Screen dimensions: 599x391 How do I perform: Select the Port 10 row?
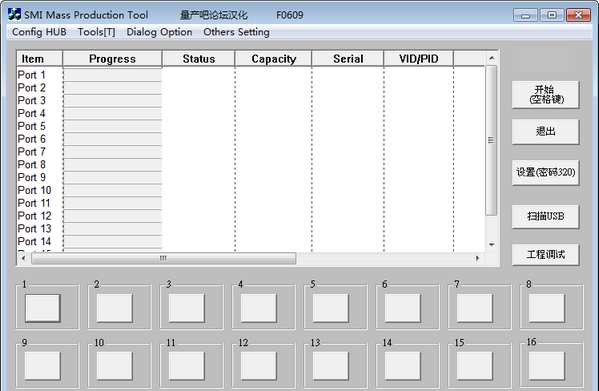tap(251, 190)
